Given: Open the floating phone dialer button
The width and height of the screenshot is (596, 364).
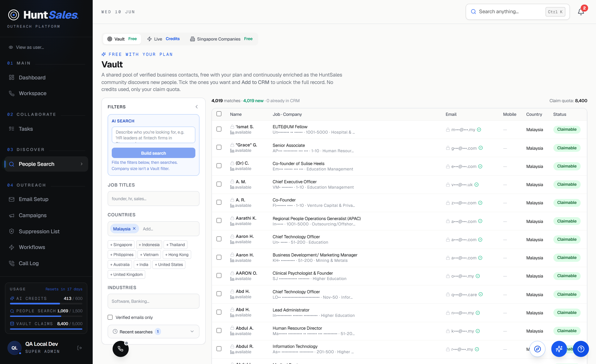Looking at the screenshot, I should [x=120, y=348].
